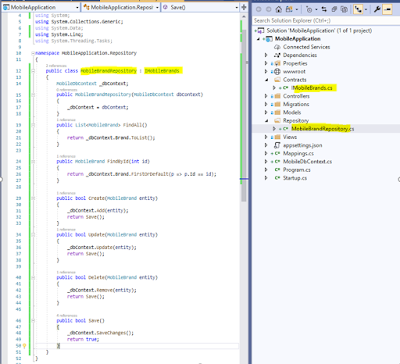Expand the IMobileBrands.cs file node arrow
400x364 pixels.
click(x=274, y=88)
